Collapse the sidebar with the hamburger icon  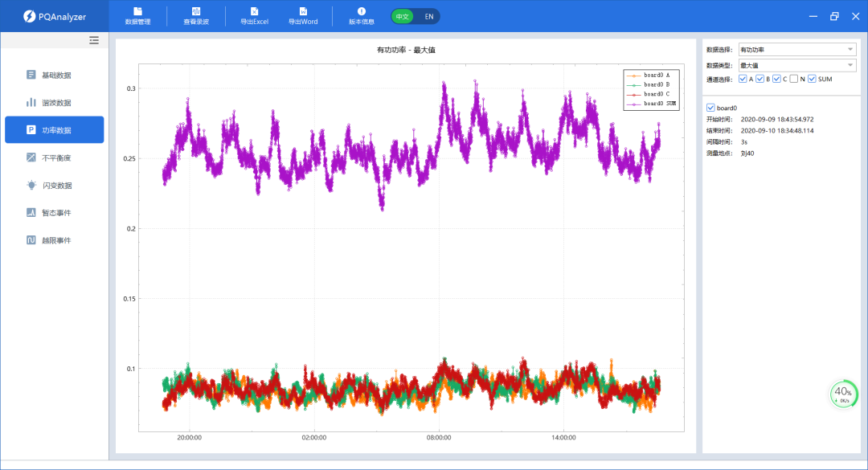[x=94, y=40]
